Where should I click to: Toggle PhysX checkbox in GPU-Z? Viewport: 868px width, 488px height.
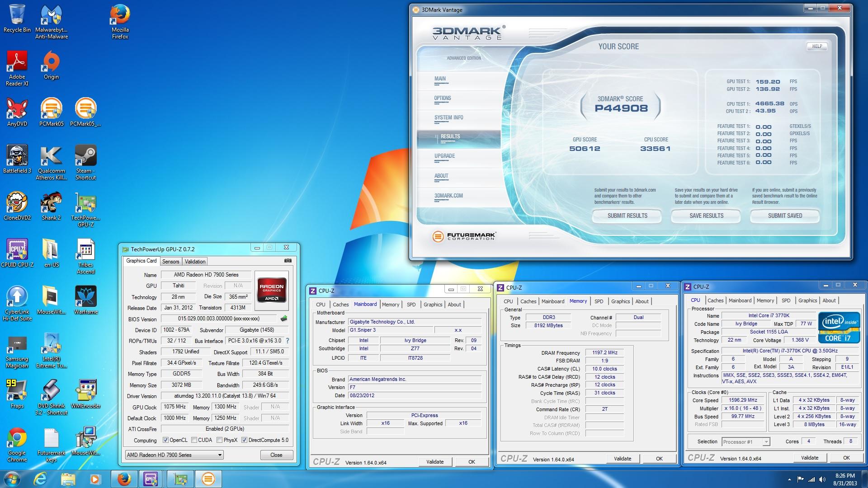coord(219,440)
